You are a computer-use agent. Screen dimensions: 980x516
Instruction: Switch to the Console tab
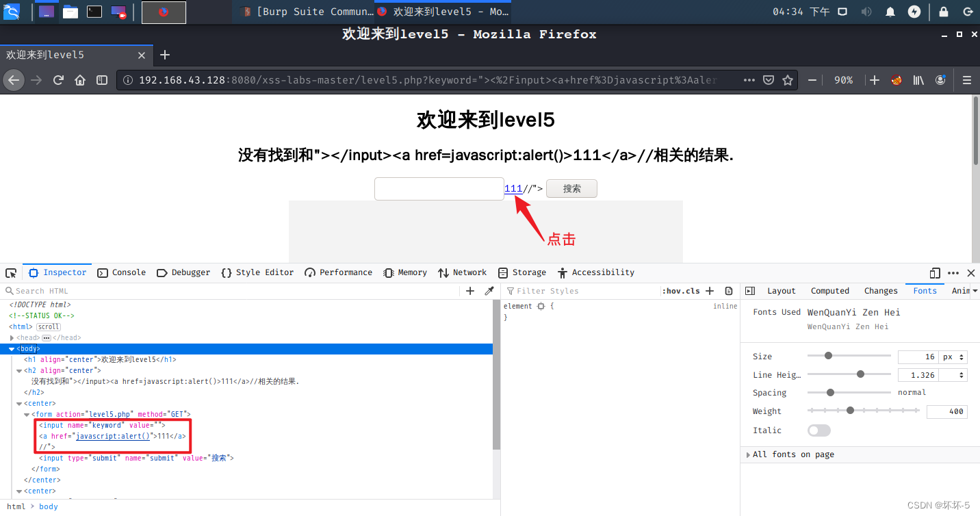tap(122, 272)
